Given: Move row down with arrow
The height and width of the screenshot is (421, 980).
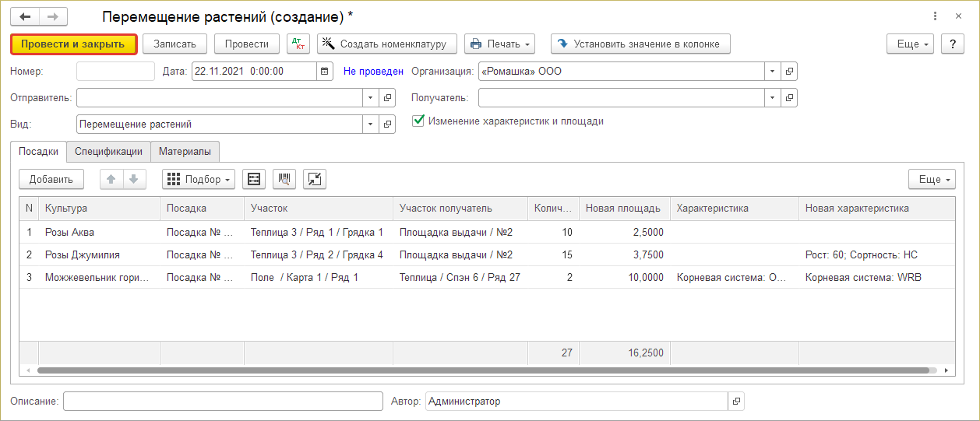Looking at the screenshot, I should 133,180.
